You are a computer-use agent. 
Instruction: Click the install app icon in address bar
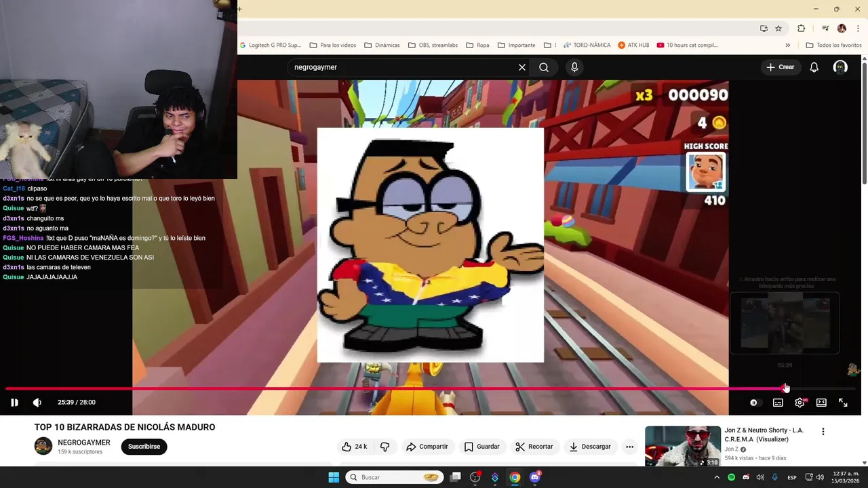pyautogui.click(x=764, y=28)
